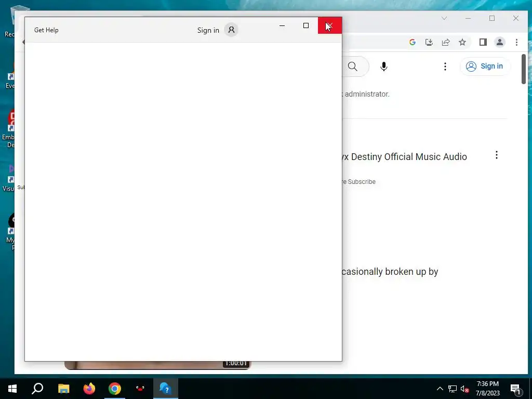Open the video titled Destiny Official Music Audio
This screenshot has height=399, width=532.
(404, 157)
